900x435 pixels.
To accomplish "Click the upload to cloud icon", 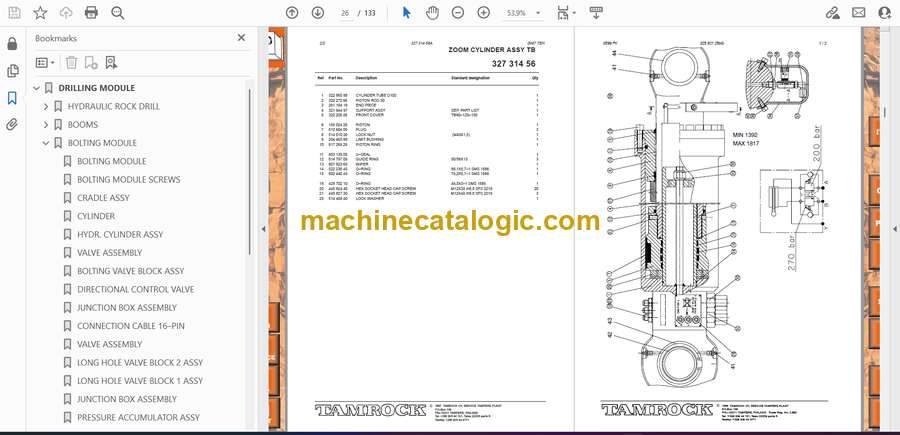I will 66,13.
